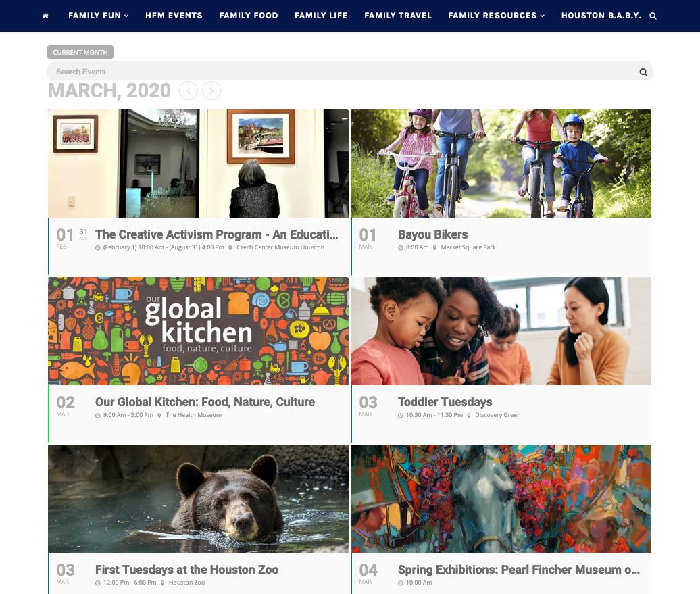This screenshot has height=594, width=700.
Task: Open the search icon in navigation bar
Action: pyautogui.click(x=653, y=16)
